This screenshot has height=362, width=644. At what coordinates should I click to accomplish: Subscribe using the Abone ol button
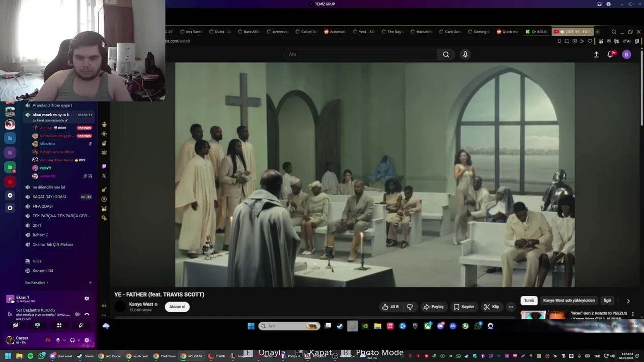[177, 307]
